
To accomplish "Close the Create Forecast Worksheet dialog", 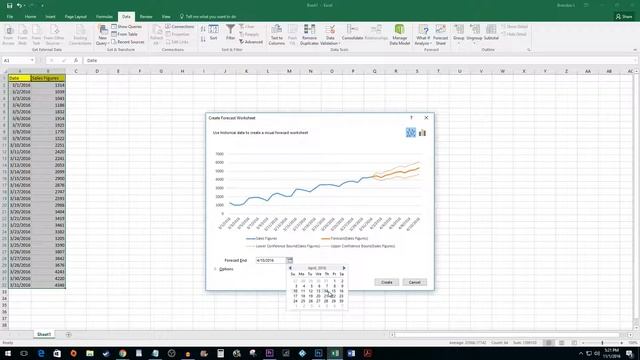I will tap(426, 118).
